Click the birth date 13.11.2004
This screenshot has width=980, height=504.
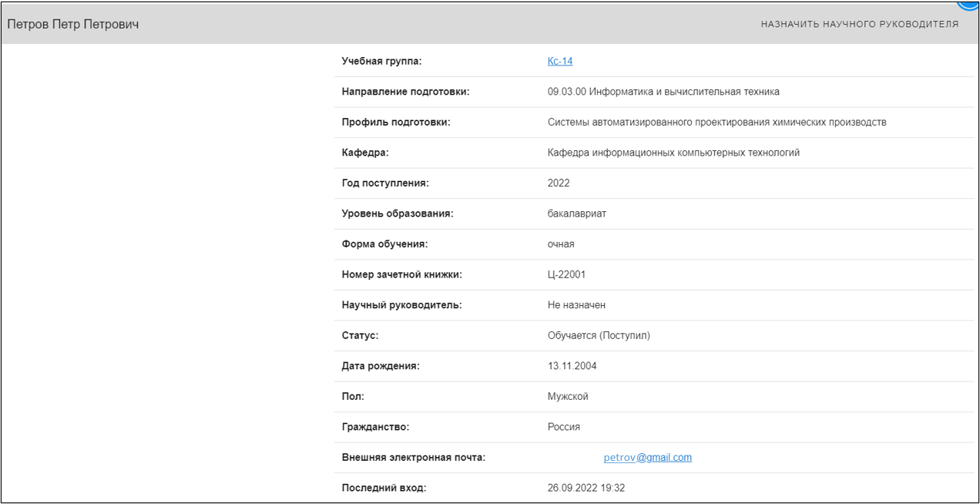coord(572,366)
